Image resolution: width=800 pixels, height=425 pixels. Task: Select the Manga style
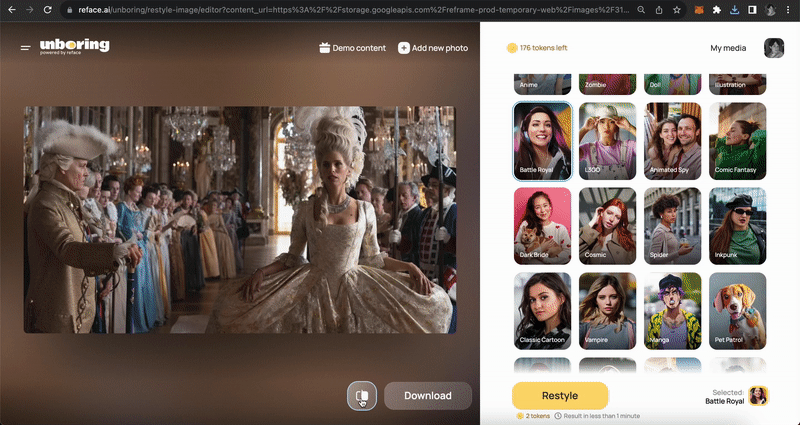672,311
